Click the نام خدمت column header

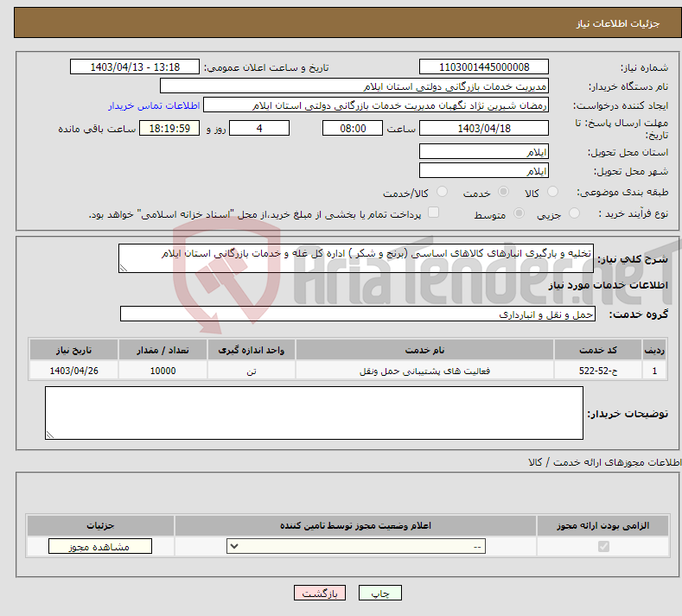tap(425, 350)
